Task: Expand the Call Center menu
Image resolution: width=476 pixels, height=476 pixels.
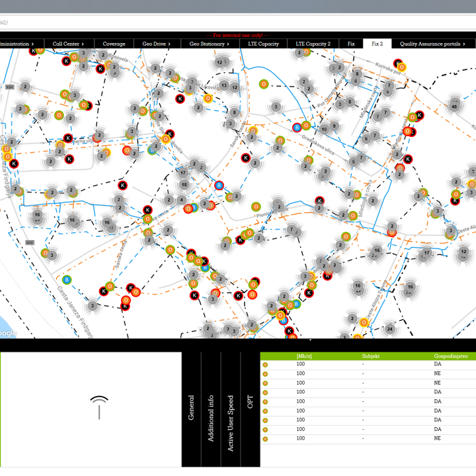Action: pos(68,44)
